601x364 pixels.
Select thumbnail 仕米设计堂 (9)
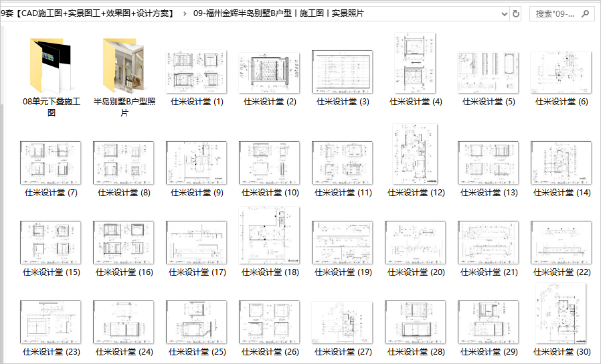coord(196,163)
